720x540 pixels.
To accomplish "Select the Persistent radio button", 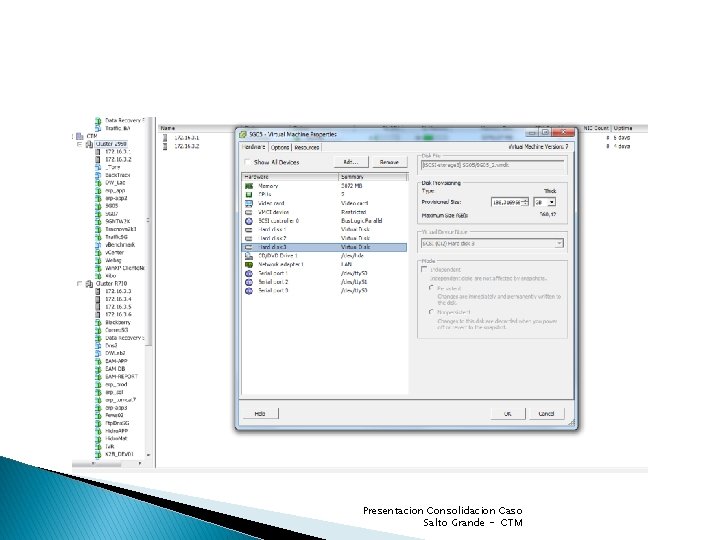I will pos(431,288).
